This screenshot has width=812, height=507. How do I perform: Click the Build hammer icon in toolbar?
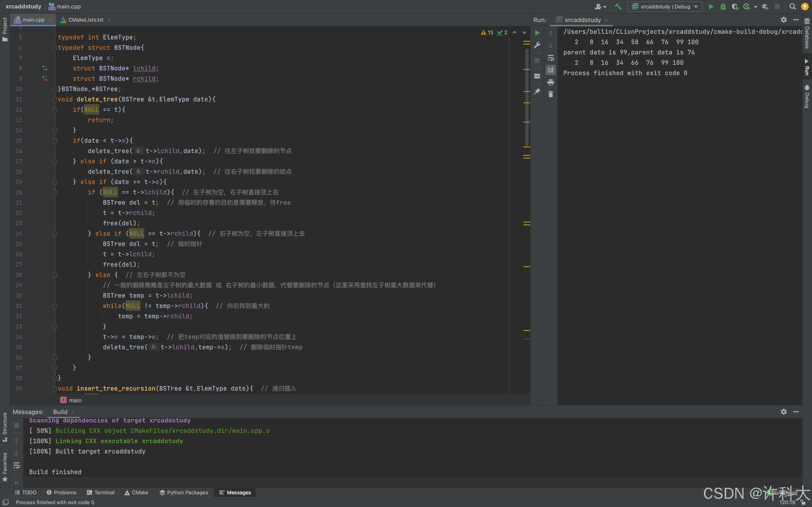(x=618, y=6)
